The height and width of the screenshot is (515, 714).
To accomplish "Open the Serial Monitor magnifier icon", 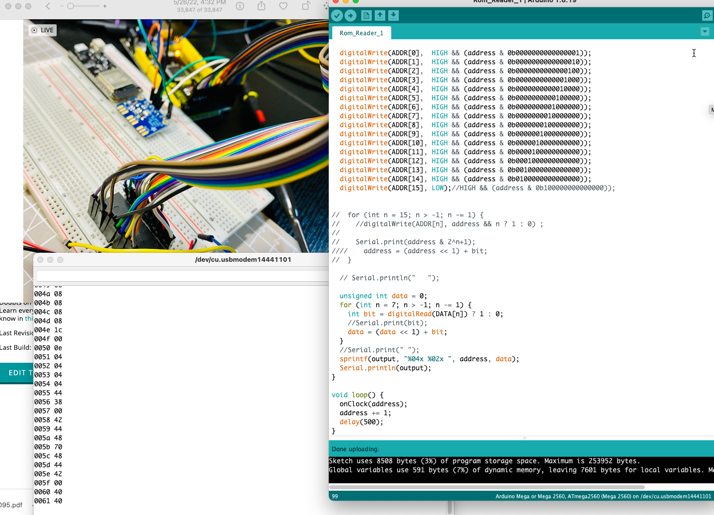I will coord(706,16).
